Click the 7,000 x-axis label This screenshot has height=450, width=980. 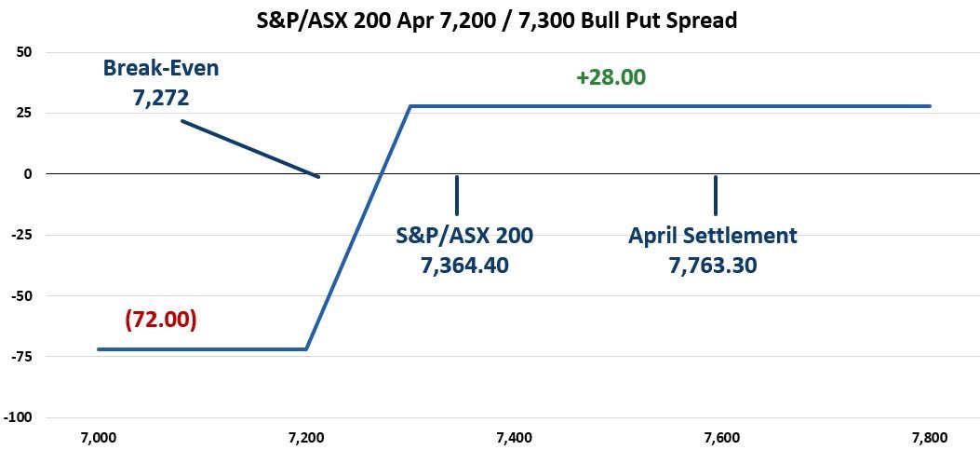pyautogui.click(x=99, y=436)
